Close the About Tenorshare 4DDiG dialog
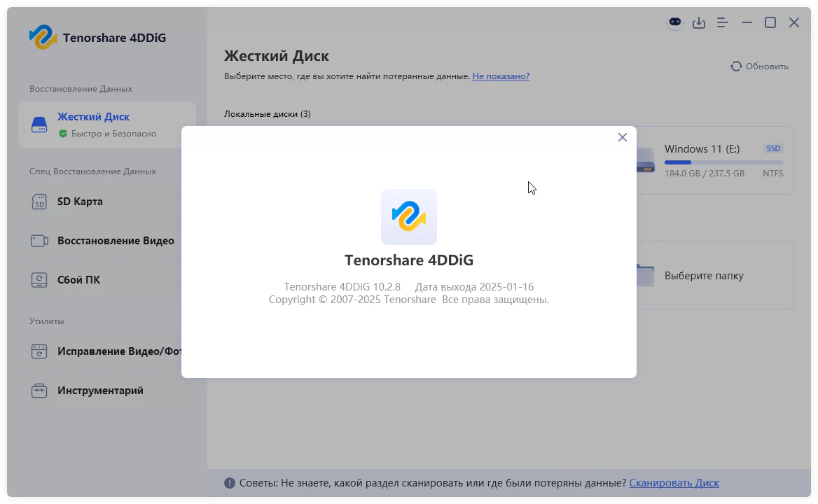 622,137
